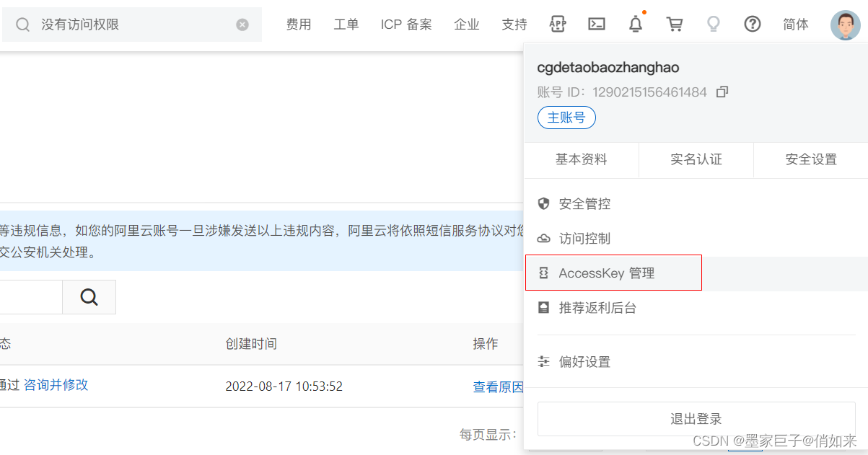Click the icon beside 推荐返利后台
868x455 pixels.
544,308
